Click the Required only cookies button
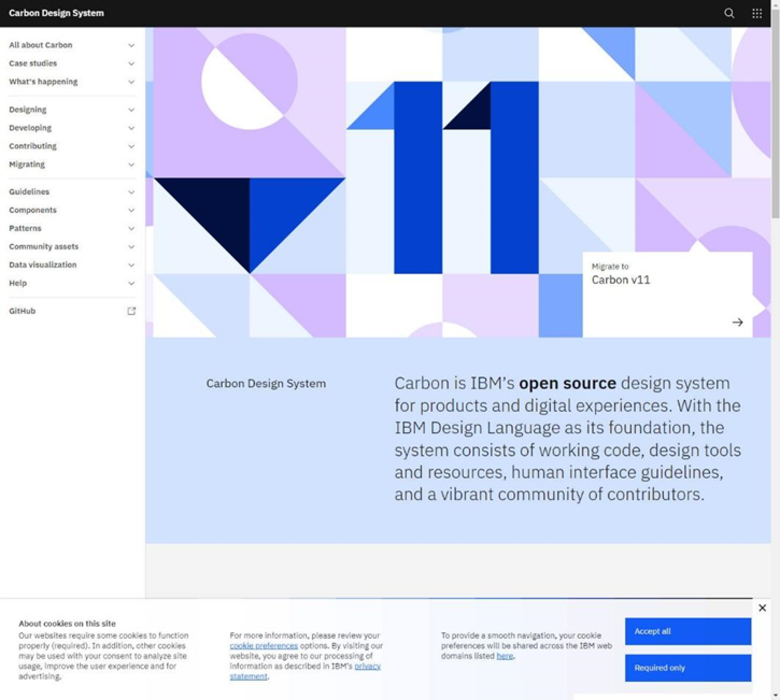The width and height of the screenshot is (780, 700). pyautogui.click(x=688, y=668)
